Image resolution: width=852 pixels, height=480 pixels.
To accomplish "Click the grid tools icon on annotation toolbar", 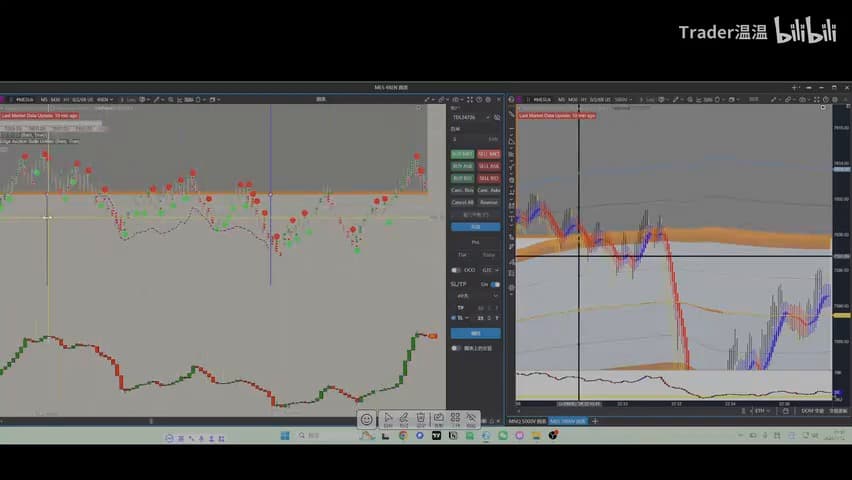I will tap(455, 419).
